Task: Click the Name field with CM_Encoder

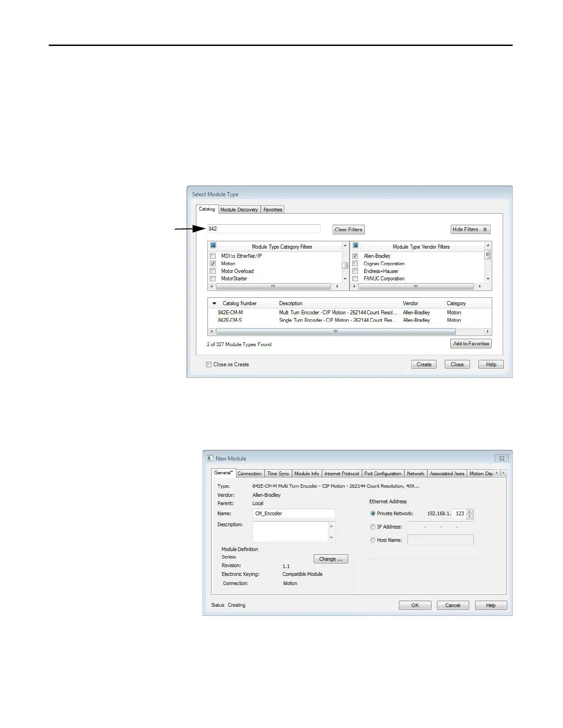Action: [x=294, y=514]
